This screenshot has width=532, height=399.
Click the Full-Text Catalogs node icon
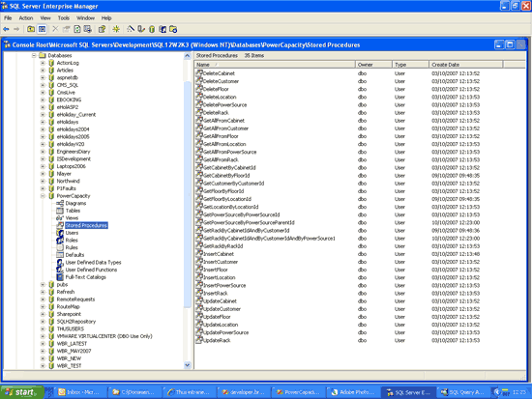point(60,277)
